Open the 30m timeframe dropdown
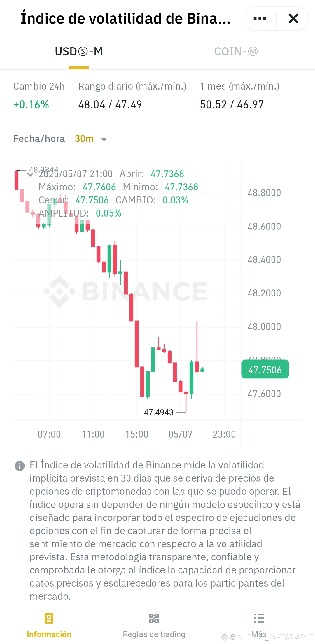Screen dimensions: 315x644 [x=84, y=139]
